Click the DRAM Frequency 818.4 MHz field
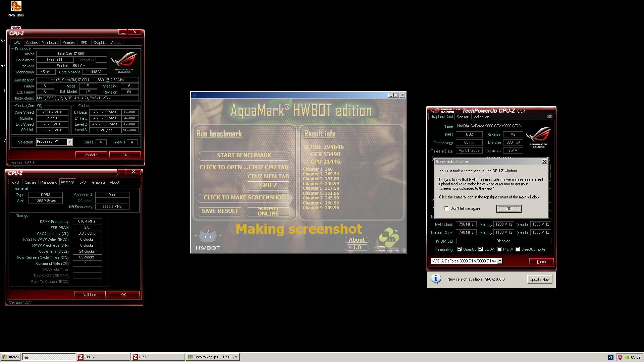The image size is (644, 362). 87,222
